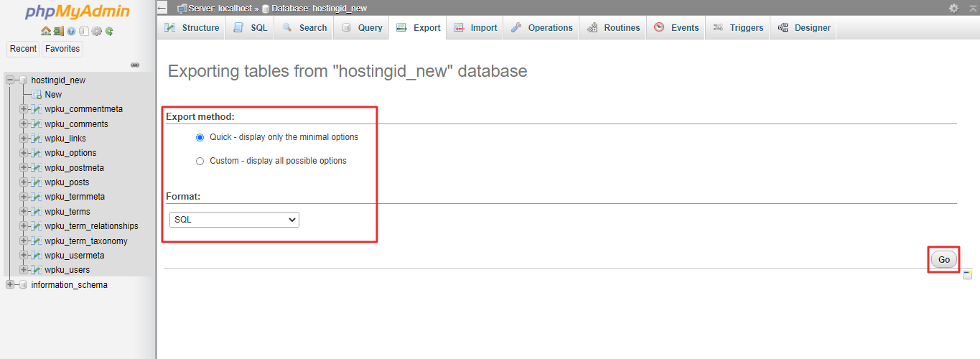Expand the wpku_links table node
This screenshot has width=980, height=359.
(x=24, y=139)
